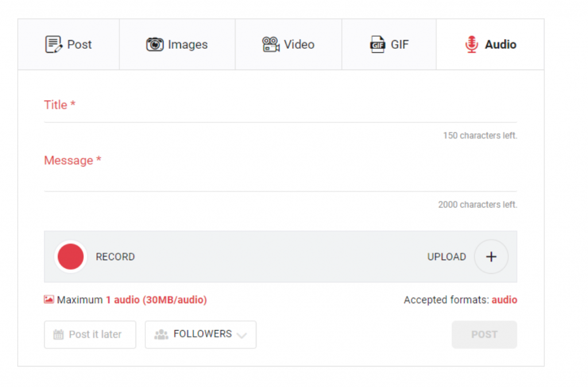Click the Post it later text
This screenshot has height=387, width=588.
coord(95,335)
